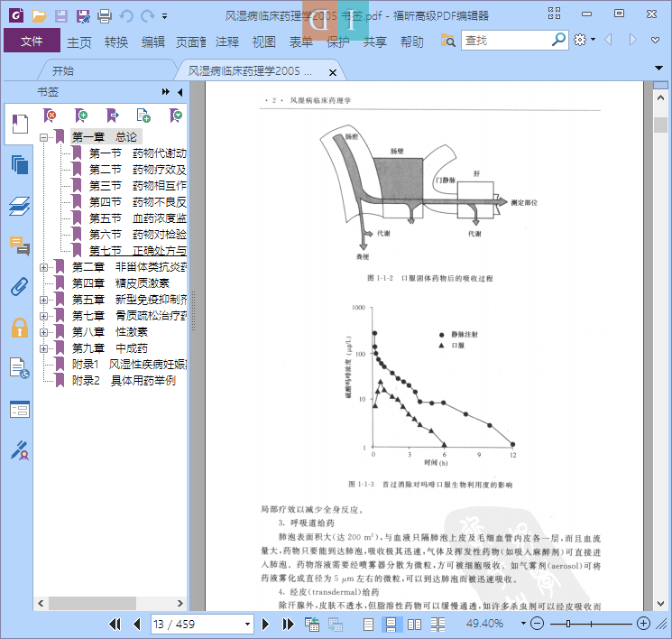This screenshot has height=639, width=672.
Task: Click the delete bookmark icon
Action: click(x=50, y=116)
